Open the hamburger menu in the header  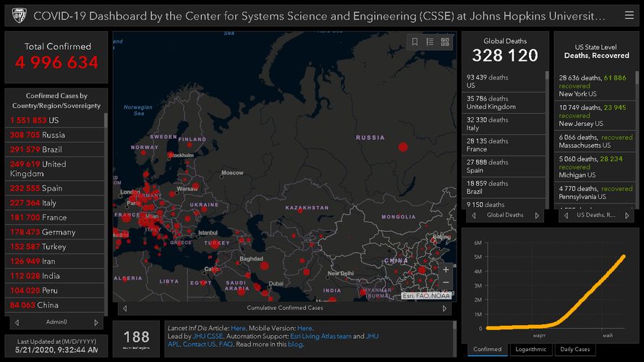pyautogui.click(x=628, y=15)
